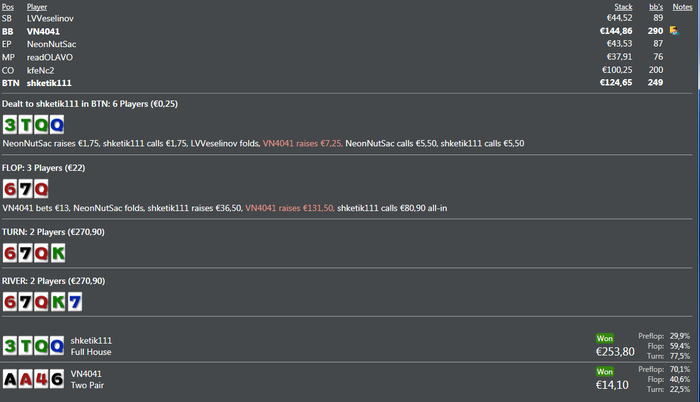The width and height of the screenshot is (700, 402).
Task: Click the red Q card on the flop row
Action: point(40,188)
